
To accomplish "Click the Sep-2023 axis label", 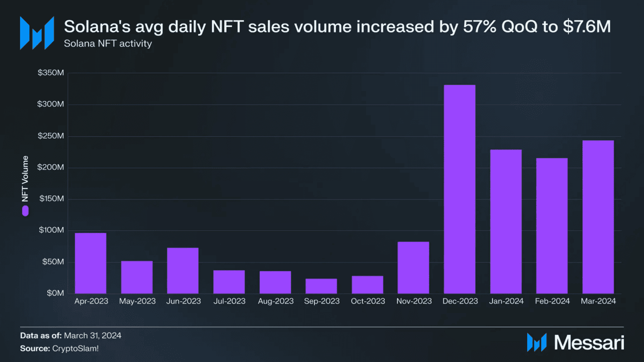I will click(322, 301).
